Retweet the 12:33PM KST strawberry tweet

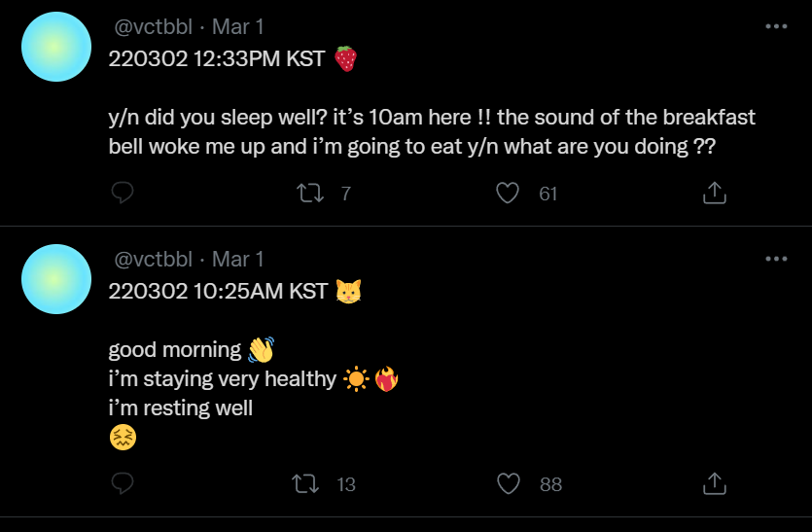(x=310, y=194)
